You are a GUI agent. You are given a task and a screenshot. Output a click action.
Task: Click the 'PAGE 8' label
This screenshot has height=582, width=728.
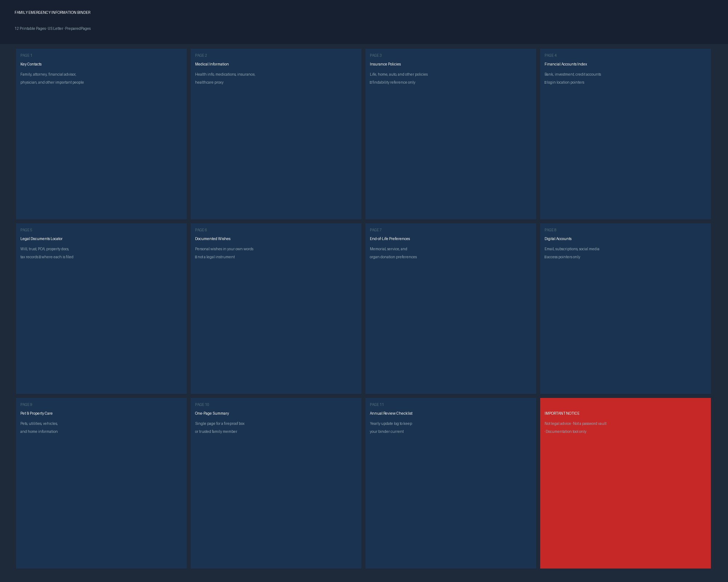click(x=550, y=230)
